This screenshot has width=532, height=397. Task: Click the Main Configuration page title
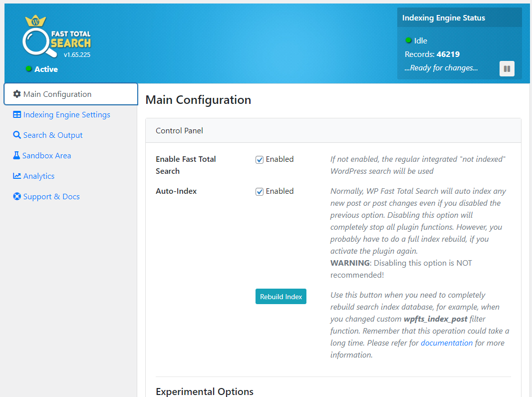tap(198, 100)
